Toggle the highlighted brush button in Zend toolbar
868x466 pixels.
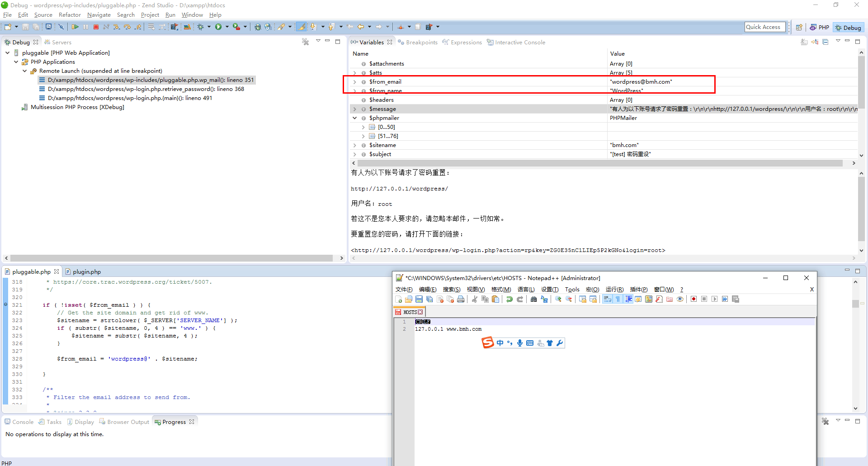(x=302, y=27)
